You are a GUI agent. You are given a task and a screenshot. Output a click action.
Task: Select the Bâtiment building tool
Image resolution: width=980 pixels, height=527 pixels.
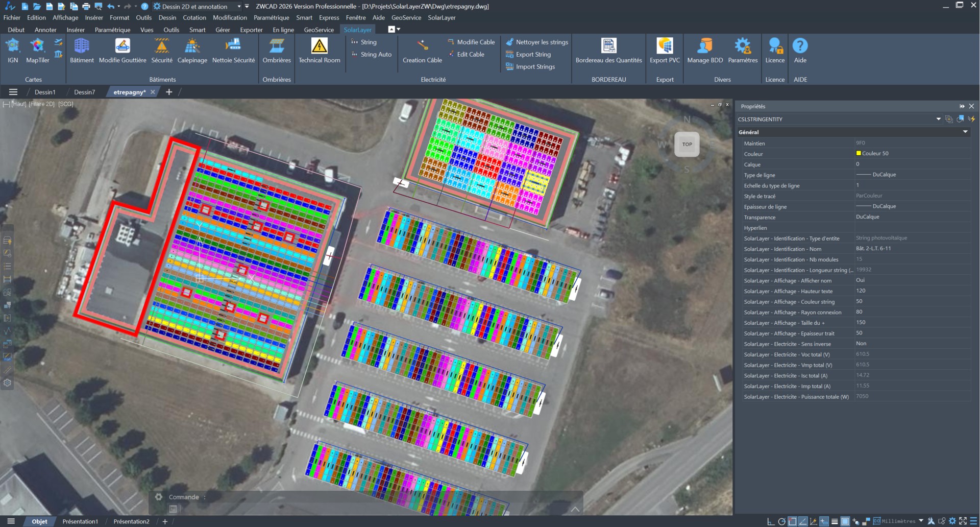pos(82,51)
